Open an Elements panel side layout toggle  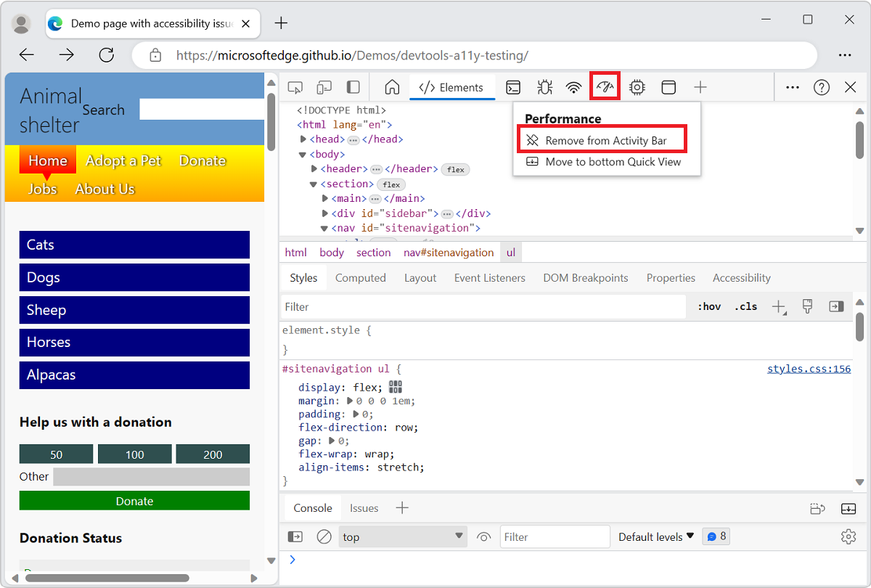tap(353, 86)
